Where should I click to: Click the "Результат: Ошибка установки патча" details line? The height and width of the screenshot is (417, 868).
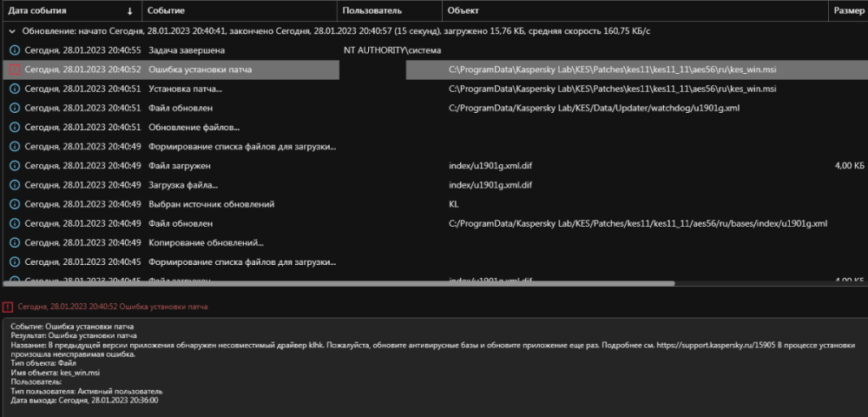[x=74, y=335]
